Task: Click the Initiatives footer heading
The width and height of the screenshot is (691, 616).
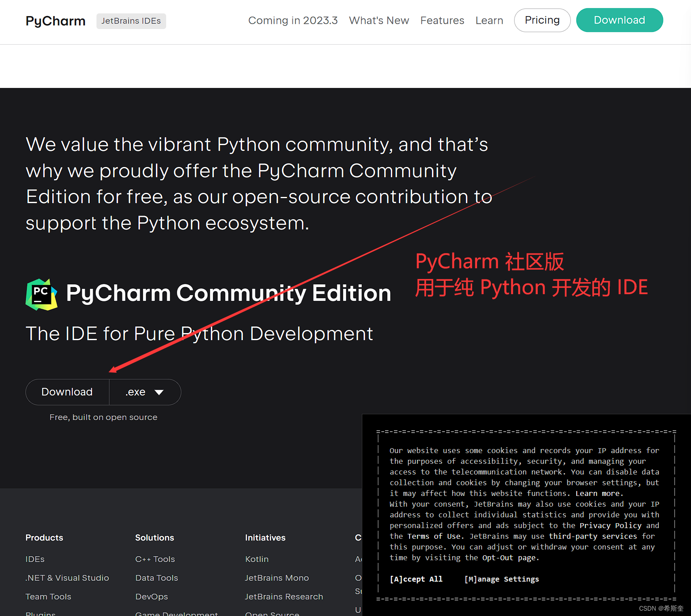Action: [x=265, y=537]
